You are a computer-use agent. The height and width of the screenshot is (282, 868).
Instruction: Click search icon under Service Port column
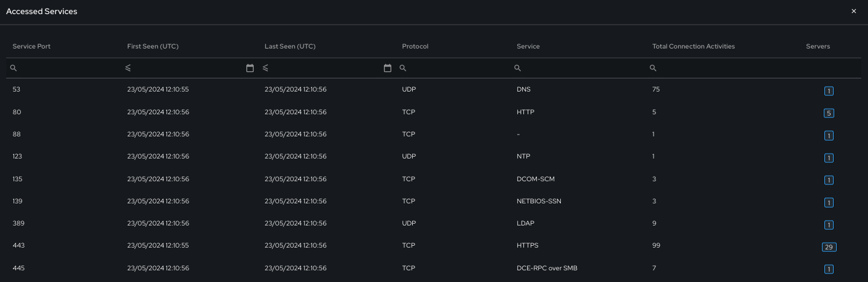pos(14,68)
